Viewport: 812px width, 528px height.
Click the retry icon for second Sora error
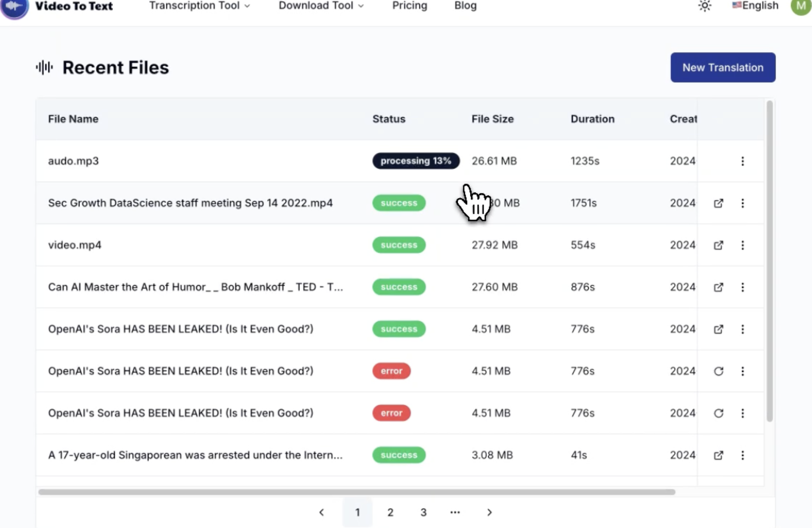(718, 412)
